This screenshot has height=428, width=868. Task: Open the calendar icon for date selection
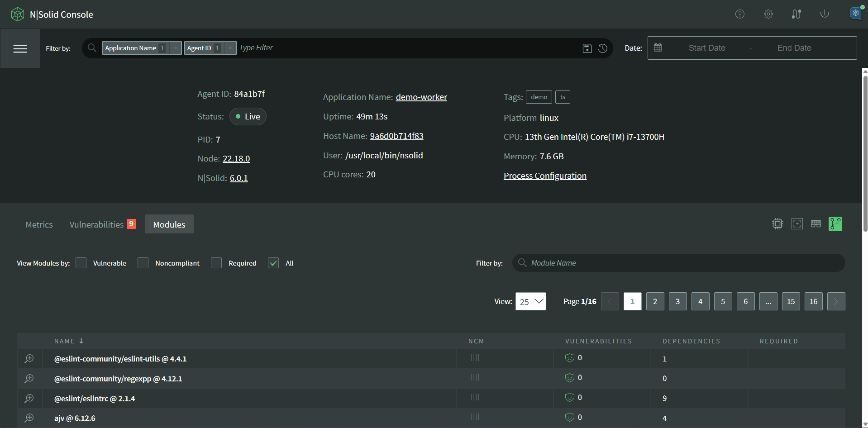point(658,48)
